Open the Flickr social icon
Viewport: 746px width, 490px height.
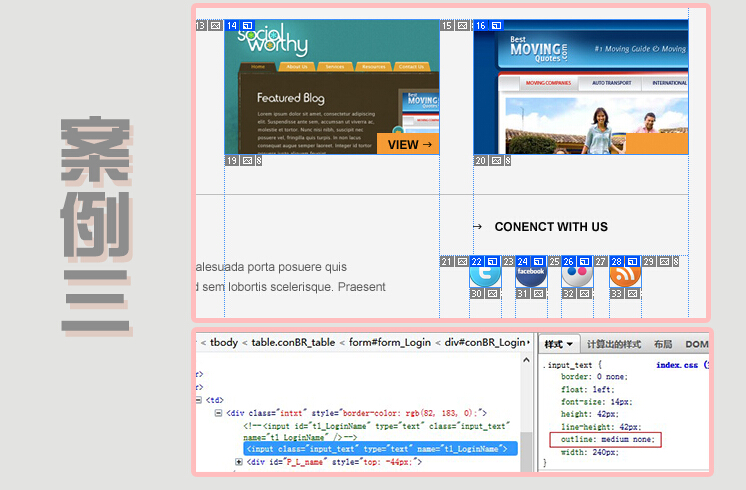577,273
